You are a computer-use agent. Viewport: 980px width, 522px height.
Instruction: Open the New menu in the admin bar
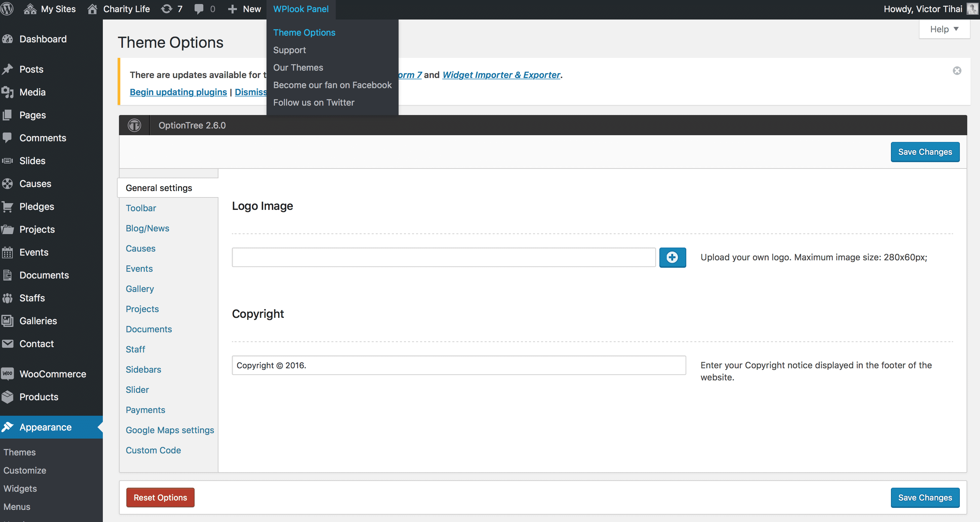244,9
